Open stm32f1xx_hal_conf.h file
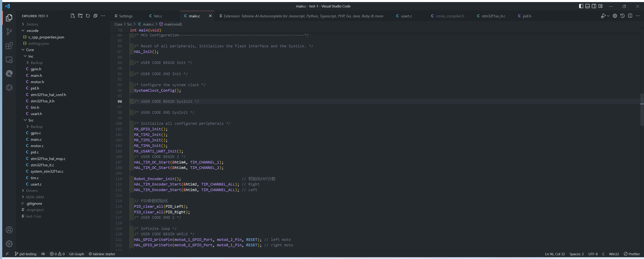The width and height of the screenshot is (644, 259). 63,95
